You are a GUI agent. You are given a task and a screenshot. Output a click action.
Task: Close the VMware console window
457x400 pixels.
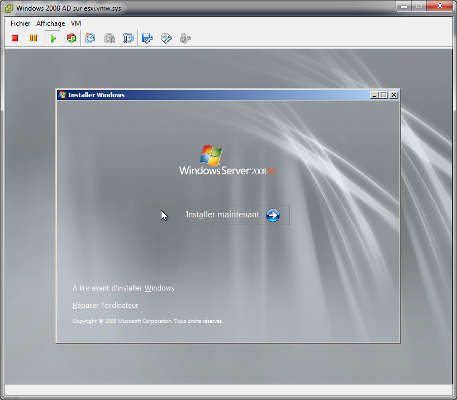click(x=439, y=6)
